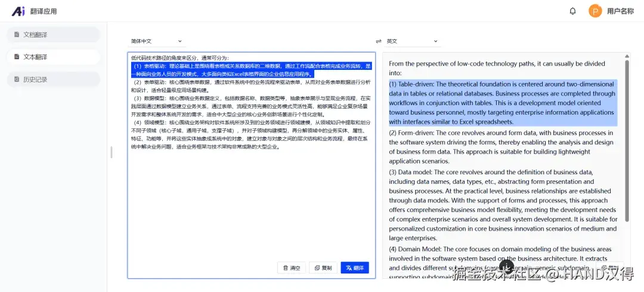Click the orange P user avatar
The height and width of the screenshot is (292, 644).
coord(595,11)
